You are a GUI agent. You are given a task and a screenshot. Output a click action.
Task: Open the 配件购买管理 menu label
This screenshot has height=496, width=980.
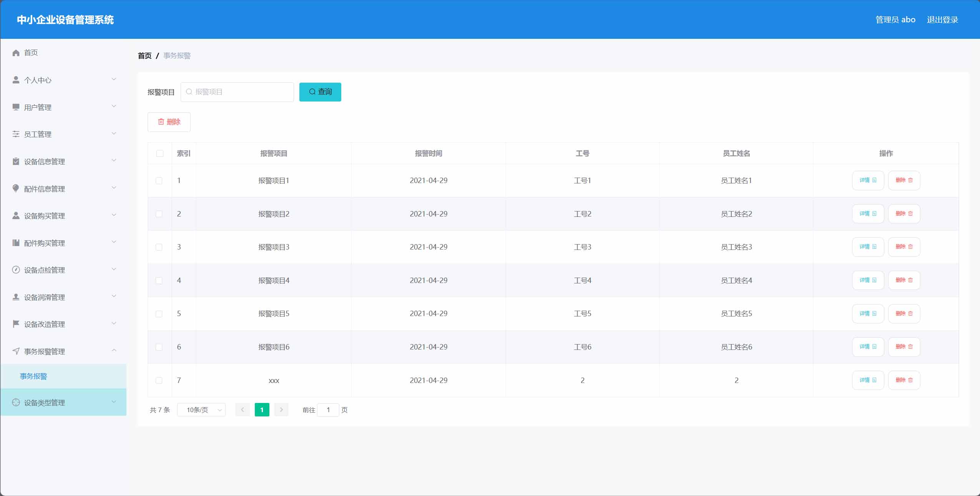click(45, 243)
